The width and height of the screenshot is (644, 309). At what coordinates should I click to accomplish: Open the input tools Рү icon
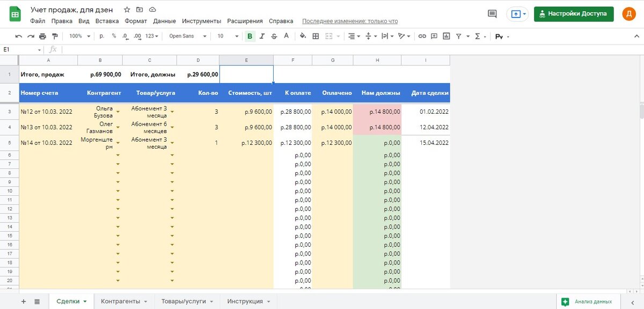point(499,36)
